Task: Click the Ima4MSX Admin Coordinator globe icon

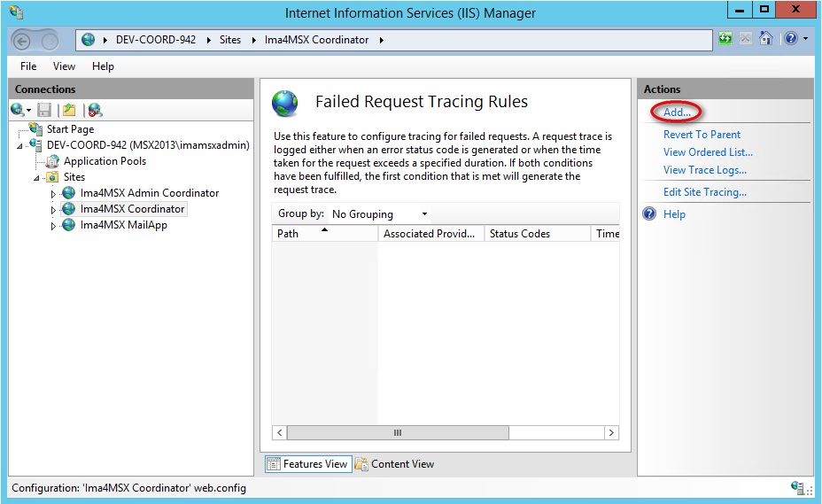Action: pos(69,192)
